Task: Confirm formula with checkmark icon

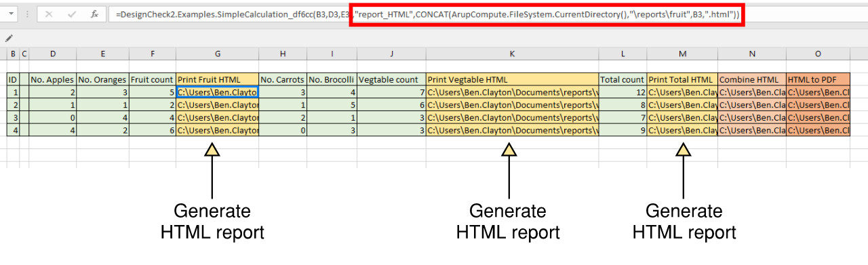Action: click(72, 14)
